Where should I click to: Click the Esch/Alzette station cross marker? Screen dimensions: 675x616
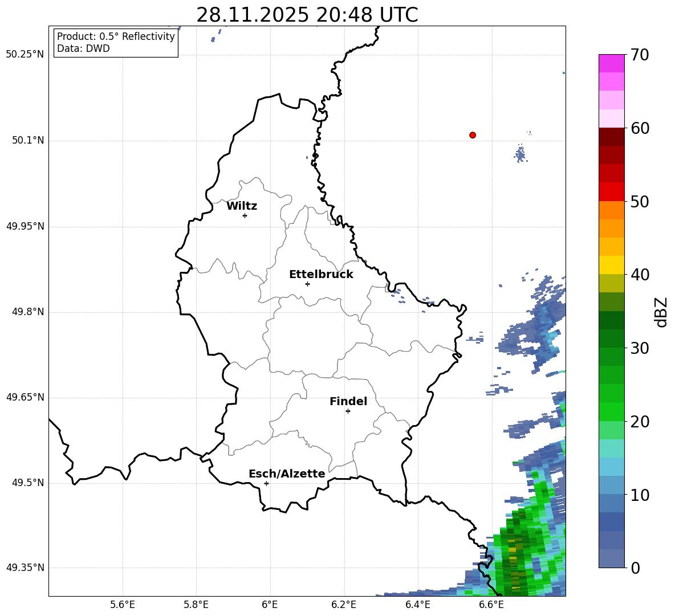coord(266,483)
